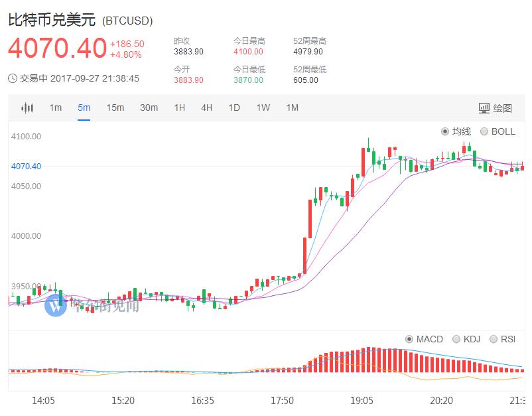Select the candlestick chart style icon
This screenshot has width=532, height=416.
[x=27, y=107]
